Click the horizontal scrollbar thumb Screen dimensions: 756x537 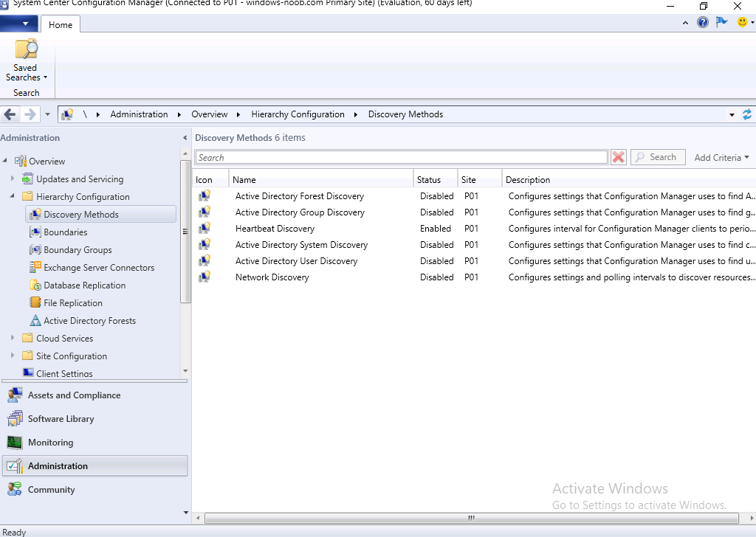coord(472,518)
